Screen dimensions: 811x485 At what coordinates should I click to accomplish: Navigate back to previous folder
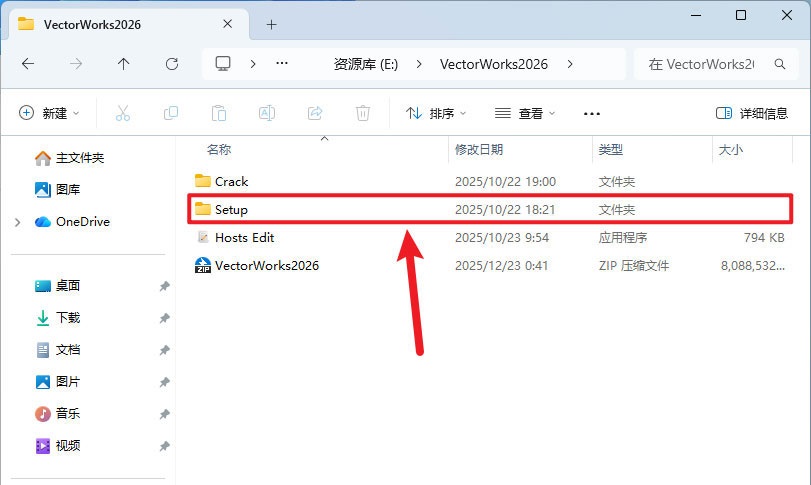[28, 63]
